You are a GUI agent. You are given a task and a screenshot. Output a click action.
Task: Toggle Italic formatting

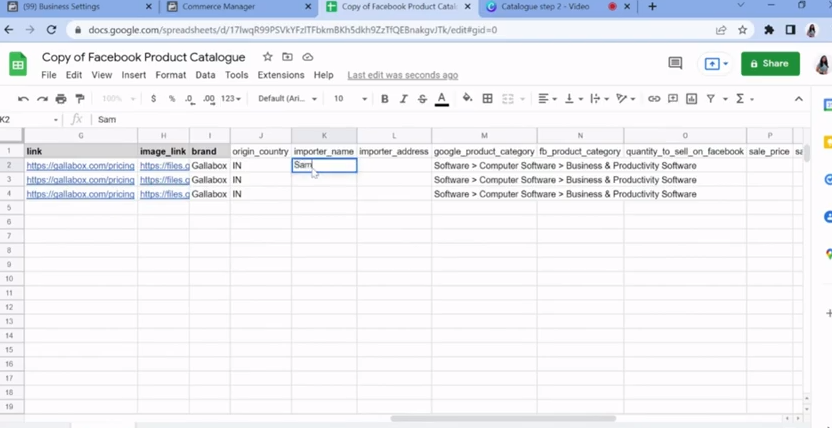click(403, 99)
